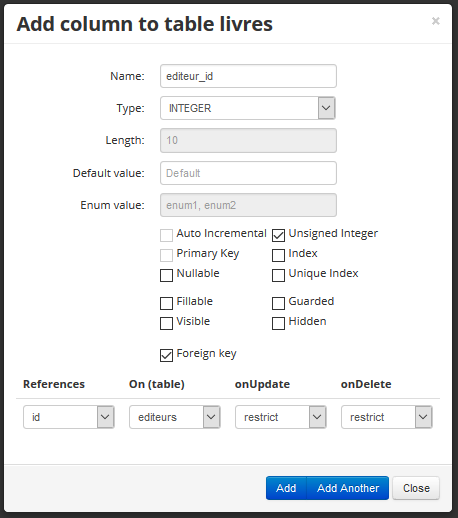This screenshot has width=458, height=518.
Task: Enable the Fillable checkbox
Action: point(166,303)
